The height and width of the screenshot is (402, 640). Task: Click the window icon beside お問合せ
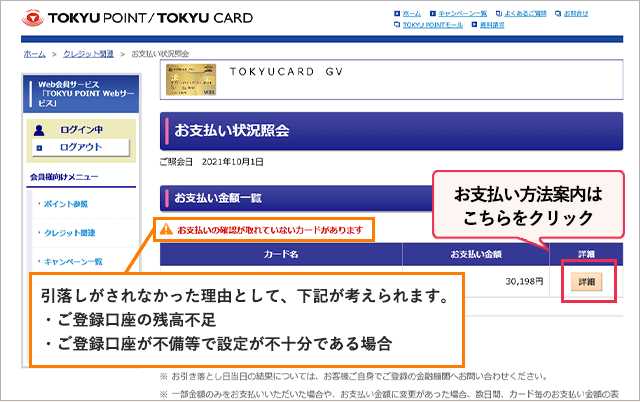click(x=558, y=13)
